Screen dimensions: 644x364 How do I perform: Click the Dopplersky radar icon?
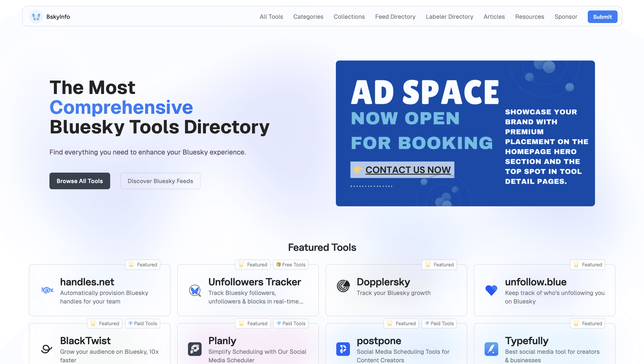[343, 286]
